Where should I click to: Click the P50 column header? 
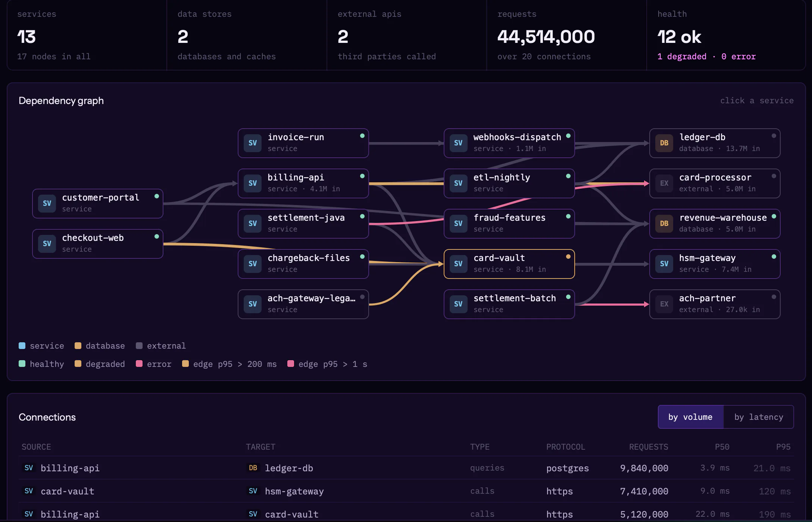point(722,447)
